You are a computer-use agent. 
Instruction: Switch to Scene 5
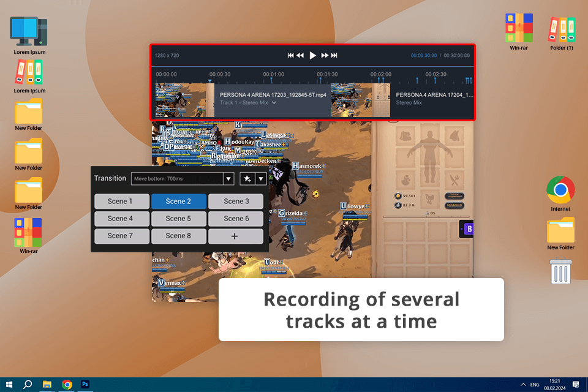[179, 219]
